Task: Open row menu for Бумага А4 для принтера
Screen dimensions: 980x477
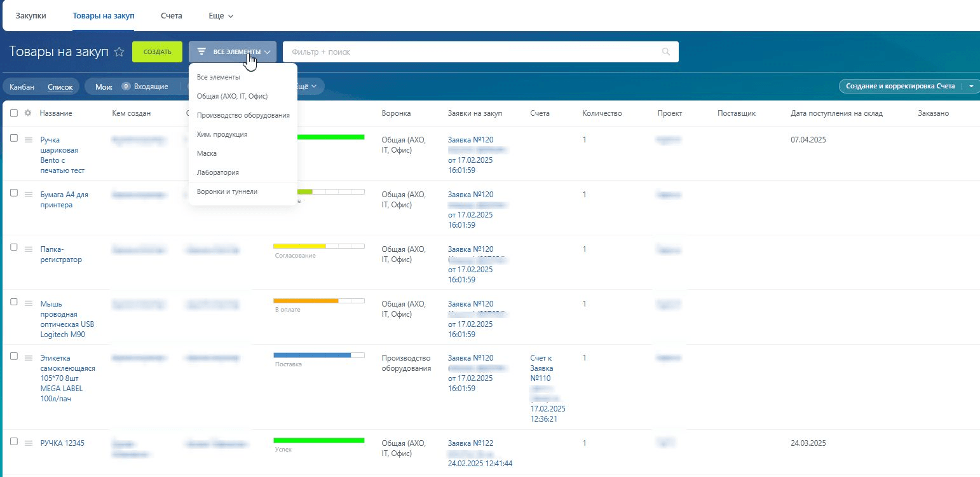Action: click(x=29, y=195)
